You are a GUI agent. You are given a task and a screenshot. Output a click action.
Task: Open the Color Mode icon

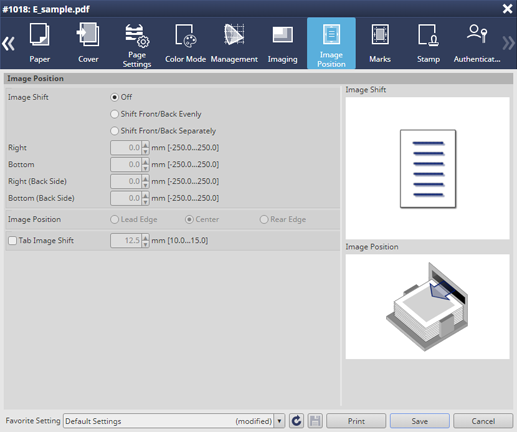[x=186, y=35]
